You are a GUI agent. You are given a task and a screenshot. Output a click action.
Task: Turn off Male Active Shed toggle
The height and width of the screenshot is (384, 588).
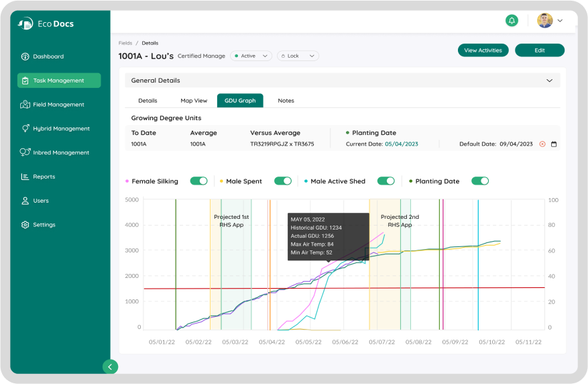point(386,181)
